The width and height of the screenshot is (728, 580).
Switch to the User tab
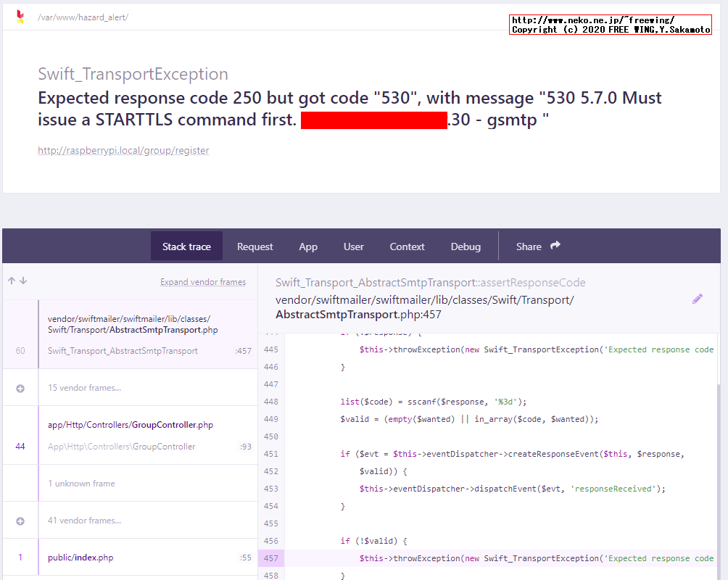[x=353, y=246]
